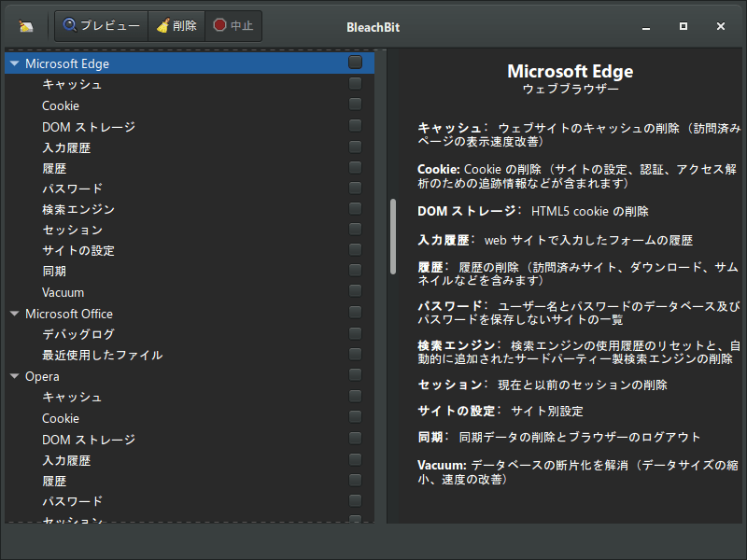Image resolution: width=747 pixels, height=560 pixels.
Task: Select the Vacuum row
Action: (x=190, y=292)
